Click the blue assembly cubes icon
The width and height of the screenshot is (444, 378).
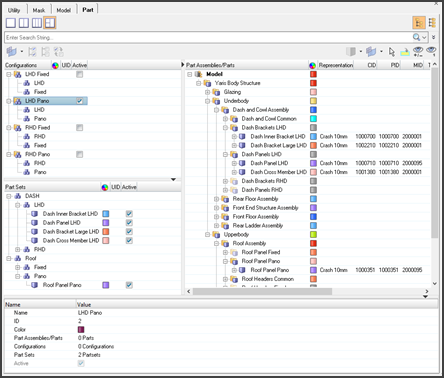[371, 52]
